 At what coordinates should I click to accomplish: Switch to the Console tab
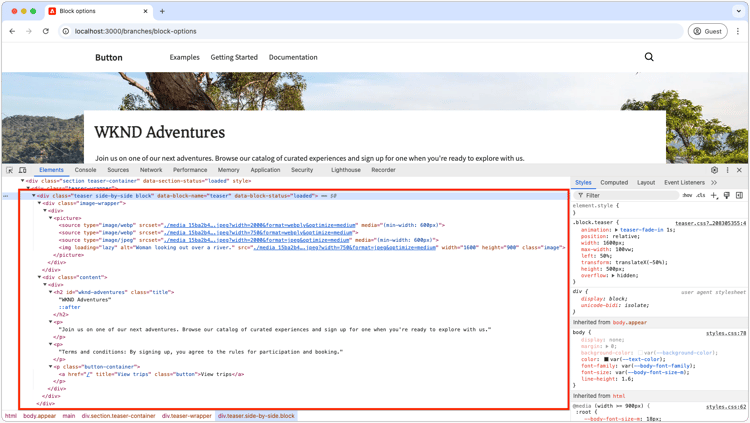tap(85, 170)
